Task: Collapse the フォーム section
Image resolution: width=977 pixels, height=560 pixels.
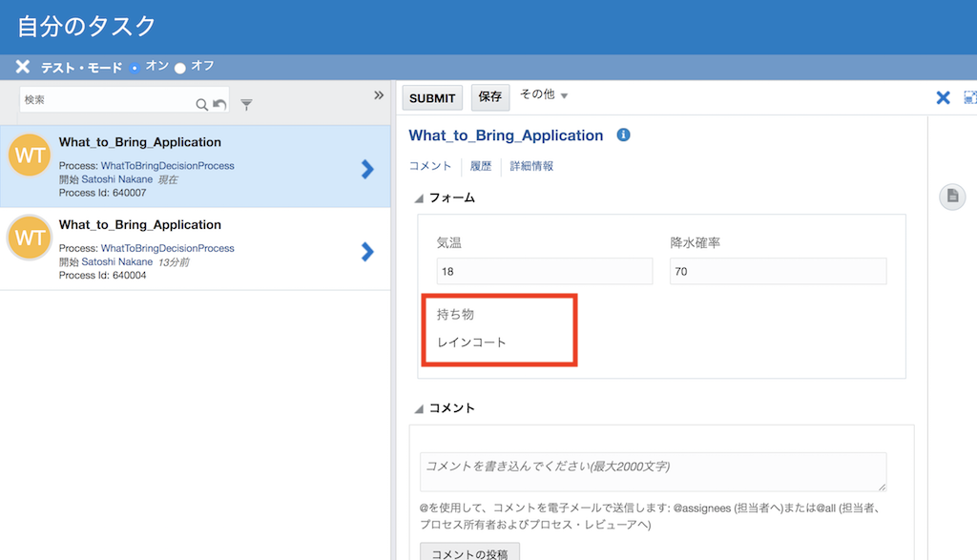Action: pyautogui.click(x=419, y=198)
